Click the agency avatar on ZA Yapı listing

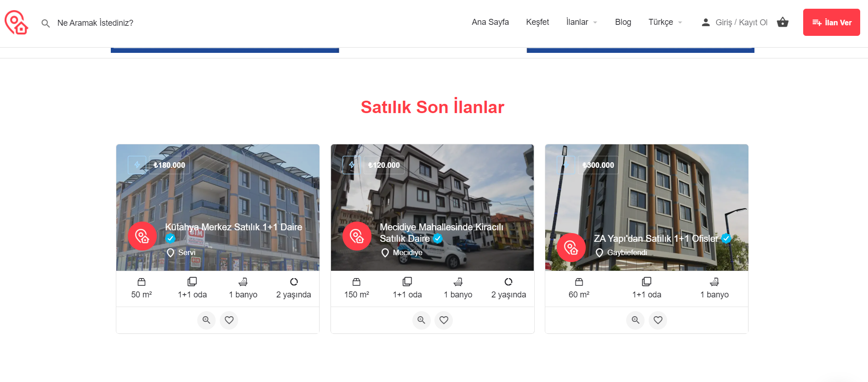click(571, 248)
